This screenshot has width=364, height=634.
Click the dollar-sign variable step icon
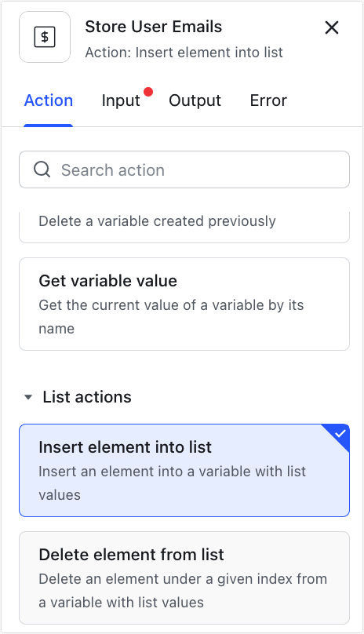pyautogui.click(x=45, y=37)
